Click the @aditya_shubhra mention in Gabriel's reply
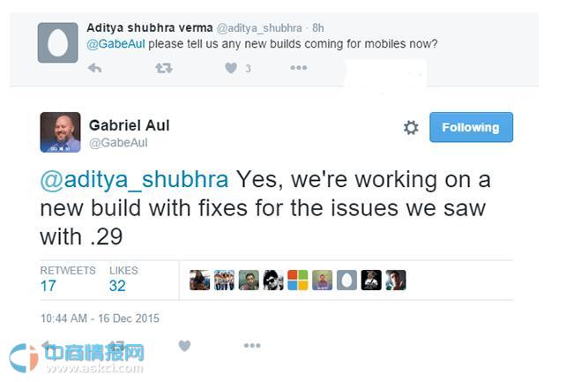The image size is (588, 382). [x=134, y=180]
